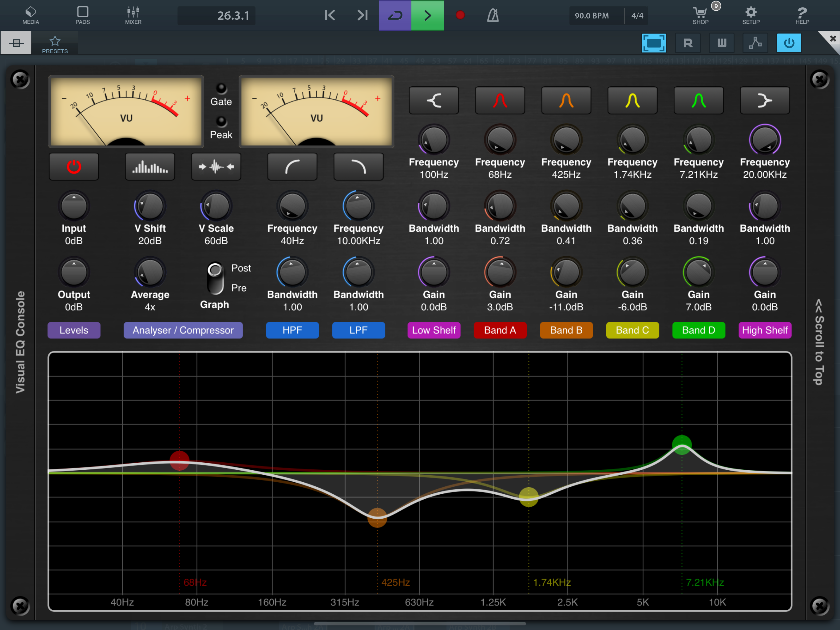The width and height of the screenshot is (840, 630).
Task: Click the compressor waveform icon button
Action: (x=216, y=167)
